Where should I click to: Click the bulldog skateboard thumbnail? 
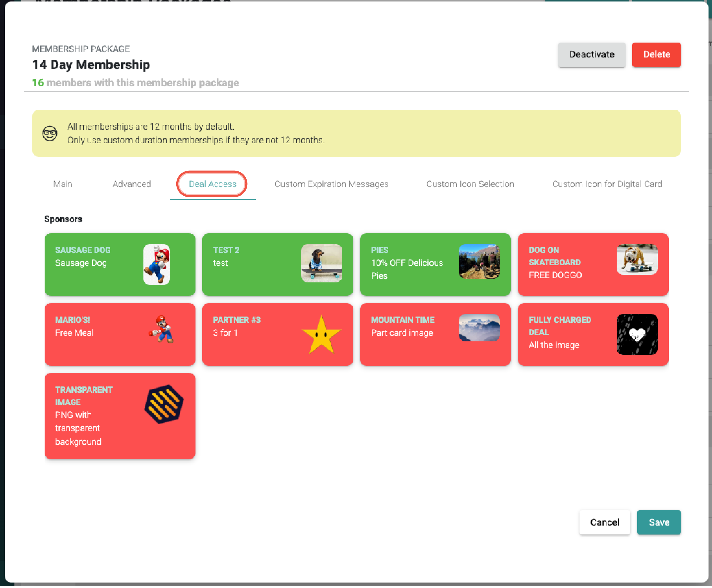pyautogui.click(x=637, y=260)
